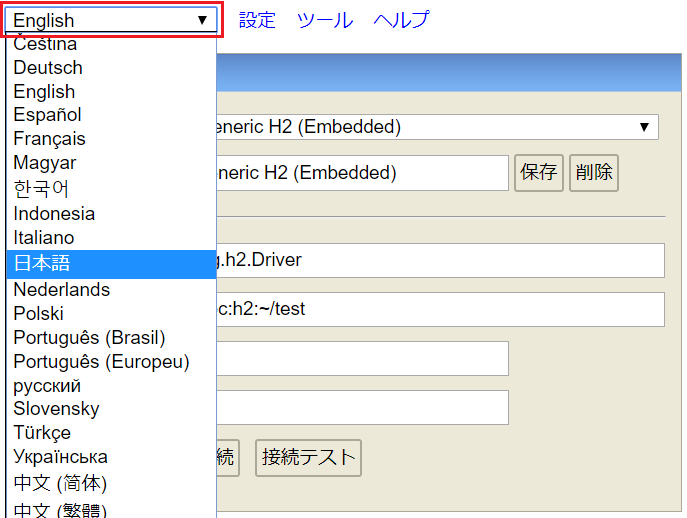Screen dimensions: 687x518
Task: Collapse the English language dropdown arrow
Action: click(202, 20)
